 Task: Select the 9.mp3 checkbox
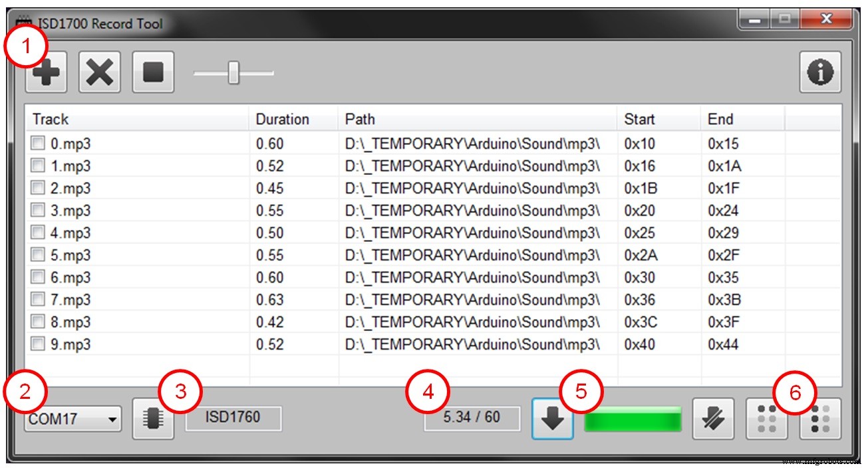[37, 344]
